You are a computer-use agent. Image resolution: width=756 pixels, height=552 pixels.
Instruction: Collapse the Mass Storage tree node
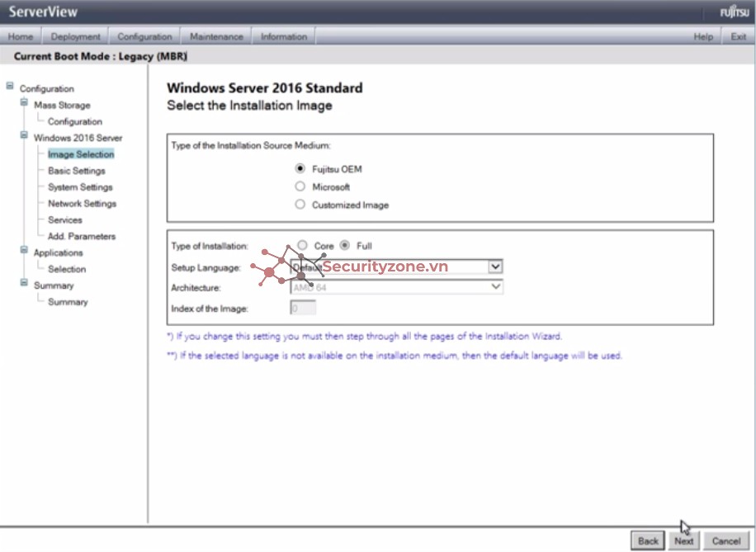pyautogui.click(x=24, y=102)
